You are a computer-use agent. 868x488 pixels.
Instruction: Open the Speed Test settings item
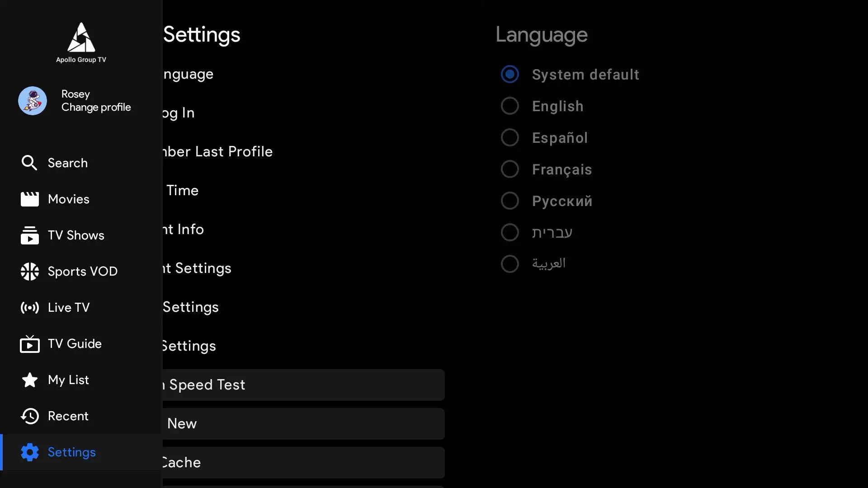coord(303,385)
